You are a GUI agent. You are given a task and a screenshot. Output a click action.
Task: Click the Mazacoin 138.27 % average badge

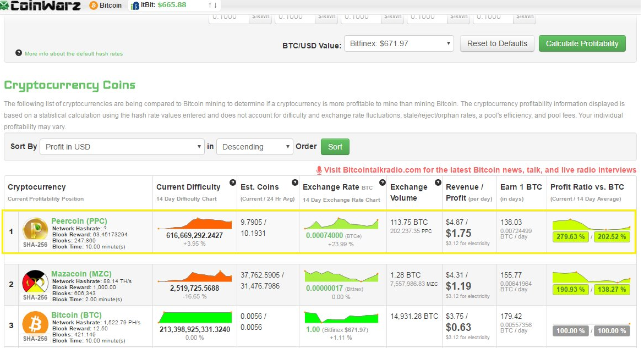612,290
